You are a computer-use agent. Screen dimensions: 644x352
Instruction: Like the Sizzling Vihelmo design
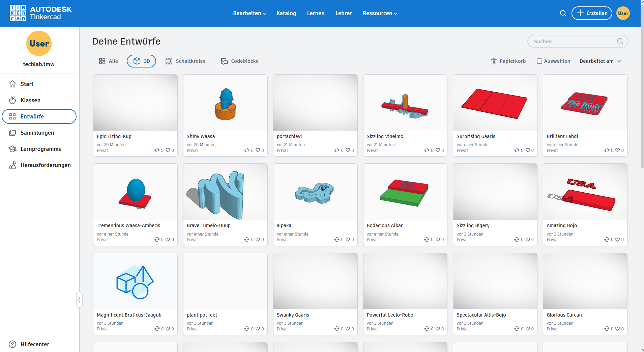click(438, 150)
